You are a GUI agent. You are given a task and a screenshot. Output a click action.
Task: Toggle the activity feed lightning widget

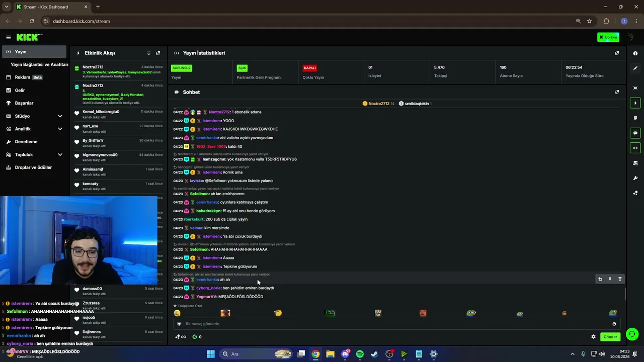tap(635, 103)
